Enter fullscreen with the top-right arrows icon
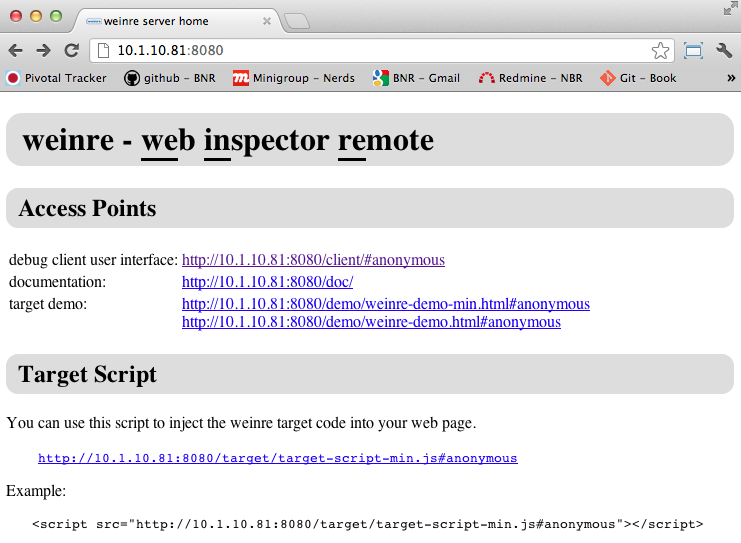 (730, 9)
